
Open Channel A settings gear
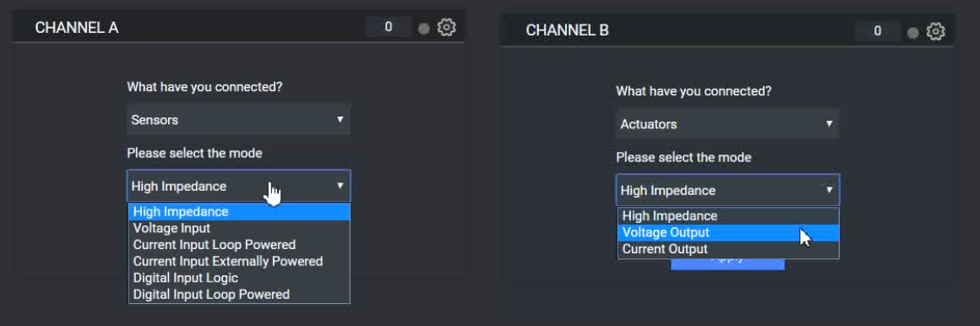tap(446, 28)
